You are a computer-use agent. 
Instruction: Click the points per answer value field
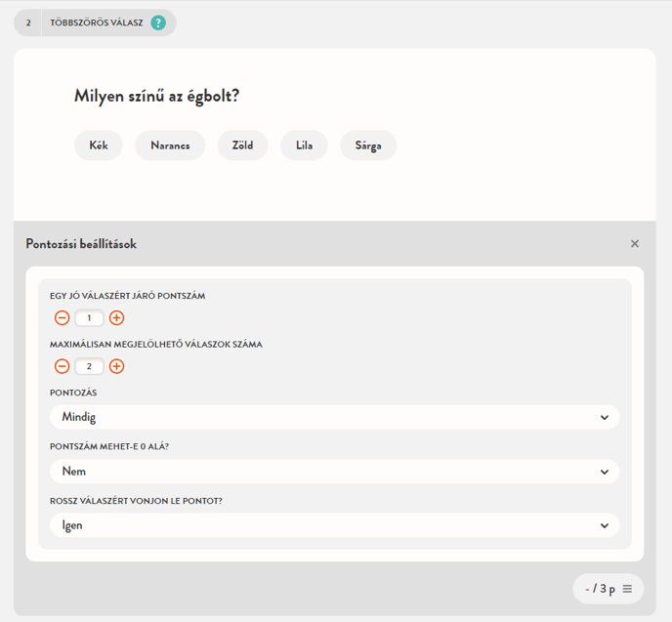89,317
